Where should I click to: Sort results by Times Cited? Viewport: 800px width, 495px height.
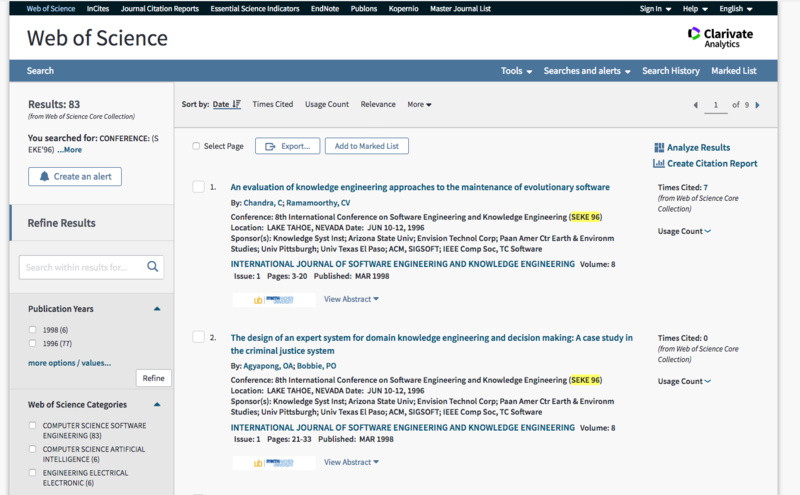tap(273, 104)
